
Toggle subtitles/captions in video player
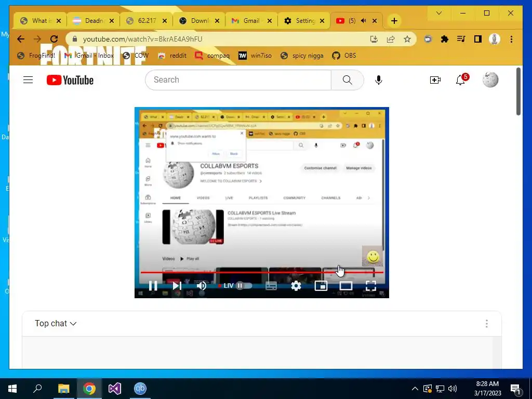tap(271, 286)
